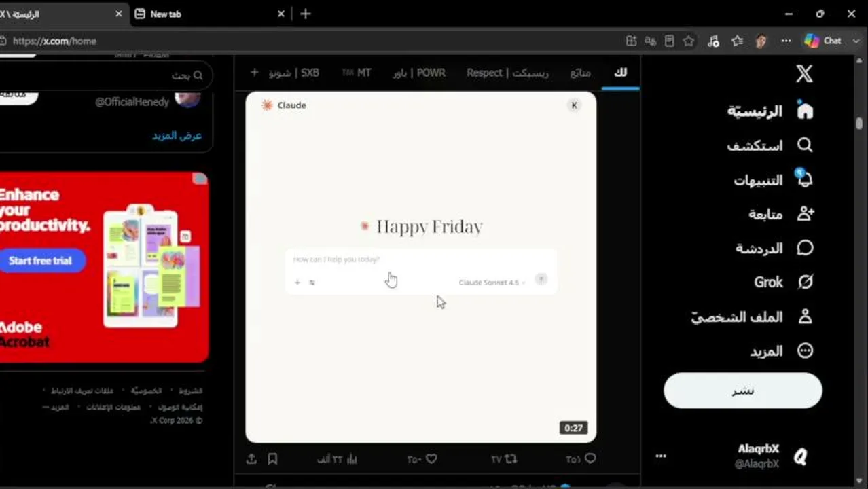868x489 pixels.
Task: Click the split screen icon in address bar
Action: [632, 41]
